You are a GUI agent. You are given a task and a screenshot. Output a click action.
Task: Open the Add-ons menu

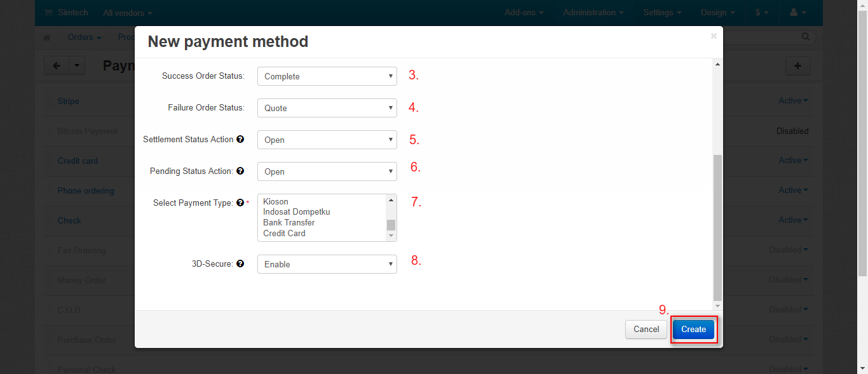pyautogui.click(x=524, y=13)
